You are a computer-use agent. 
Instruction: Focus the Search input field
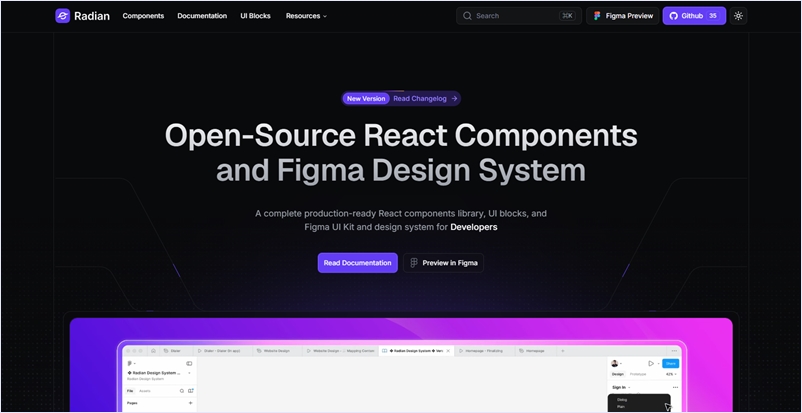click(x=519, y=16)
